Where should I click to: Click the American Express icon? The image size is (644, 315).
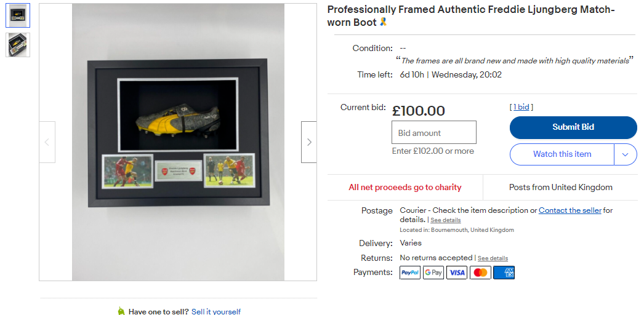[x=504, y=273]
